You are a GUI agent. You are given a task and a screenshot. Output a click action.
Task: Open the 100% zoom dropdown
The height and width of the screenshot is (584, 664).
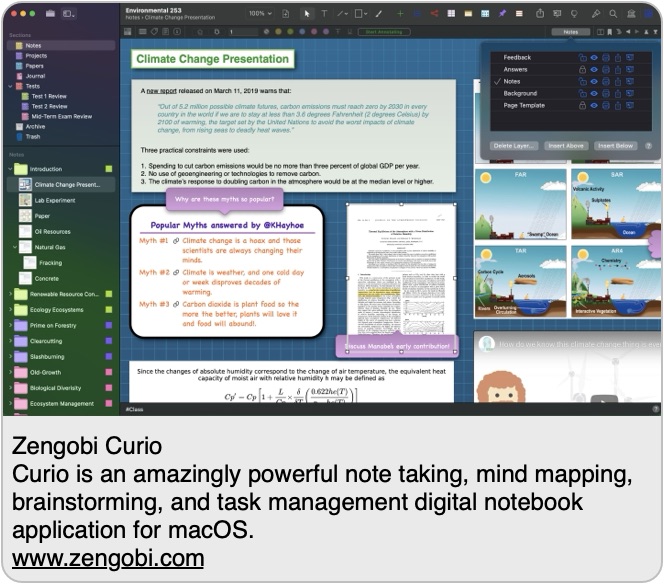(x=260, y=14)
